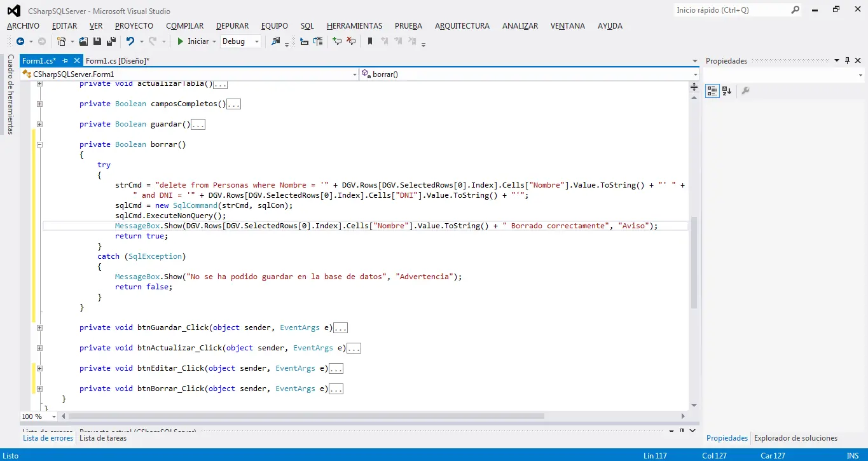Screen dimensions: 868x461
Task: Switch to Explorador de soluciones tab
Action: click(x=796, y=438)
